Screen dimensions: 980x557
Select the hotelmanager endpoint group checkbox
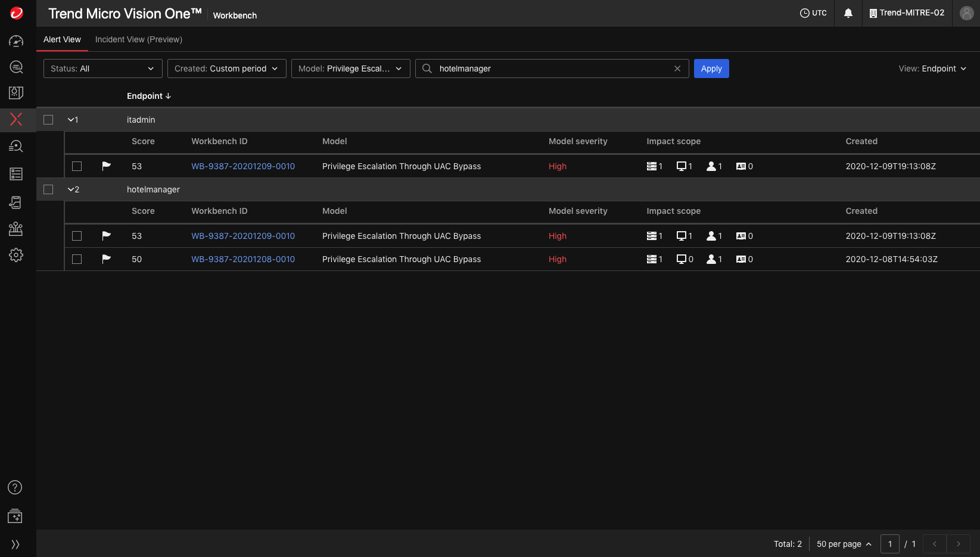[48, 189]
